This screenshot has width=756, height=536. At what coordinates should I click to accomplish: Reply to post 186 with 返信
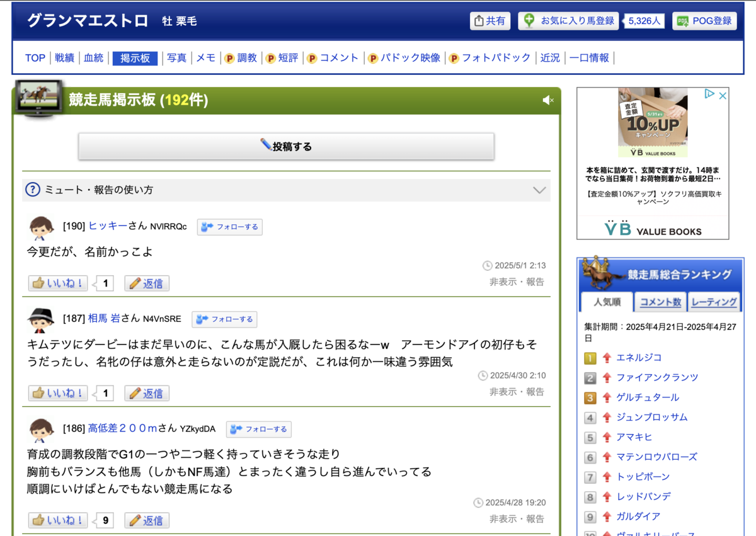[147, 520]
